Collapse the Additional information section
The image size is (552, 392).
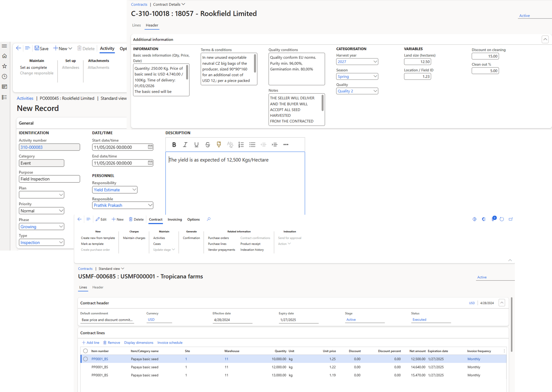[545, 39]
